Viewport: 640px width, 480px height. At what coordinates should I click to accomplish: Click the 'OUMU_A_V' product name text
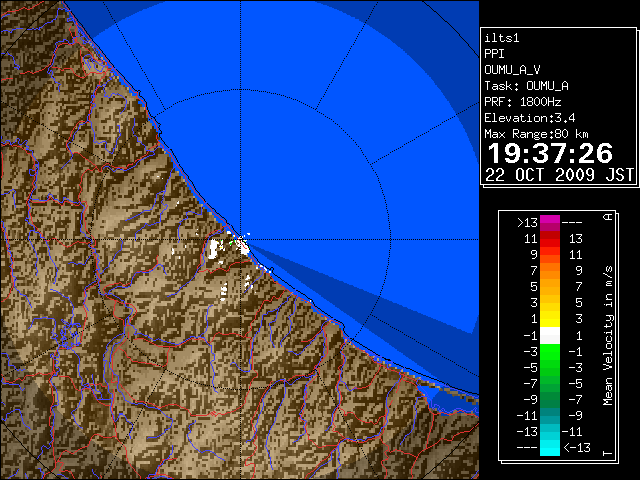512,70
